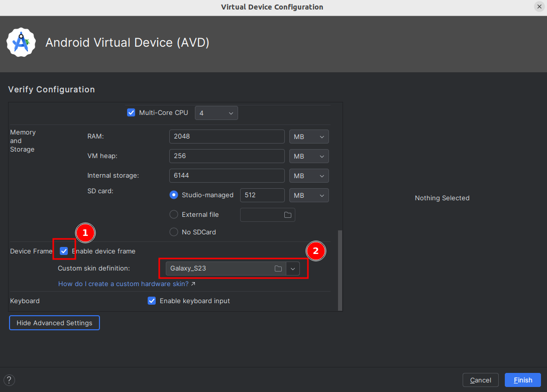
Task: Expand the custom skin definition dropdown arrow
Action: (293, 269)
